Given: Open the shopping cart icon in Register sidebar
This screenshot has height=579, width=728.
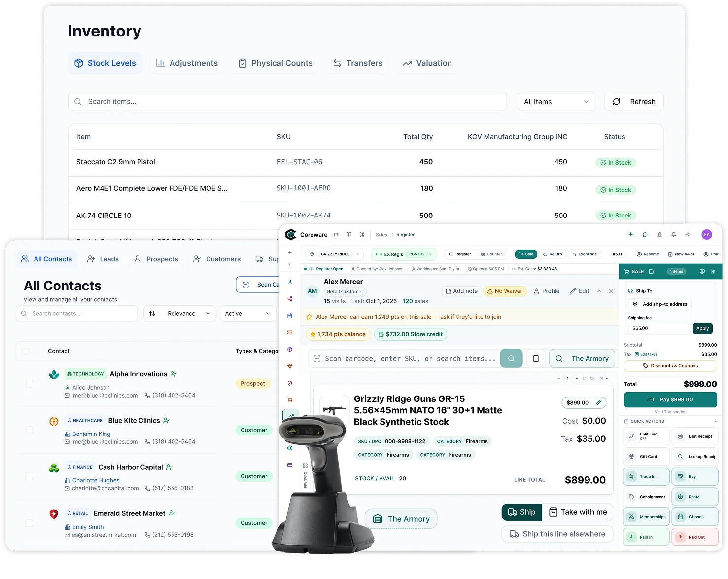Looking at the screenshot, I should tap(290, 400).
